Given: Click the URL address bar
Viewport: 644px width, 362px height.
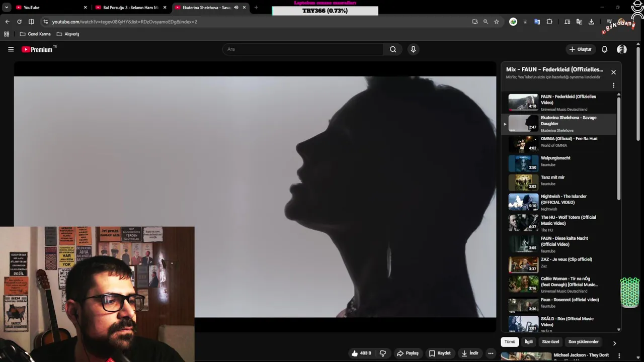Looking at the screenshot, I should [x=259, y=22].
